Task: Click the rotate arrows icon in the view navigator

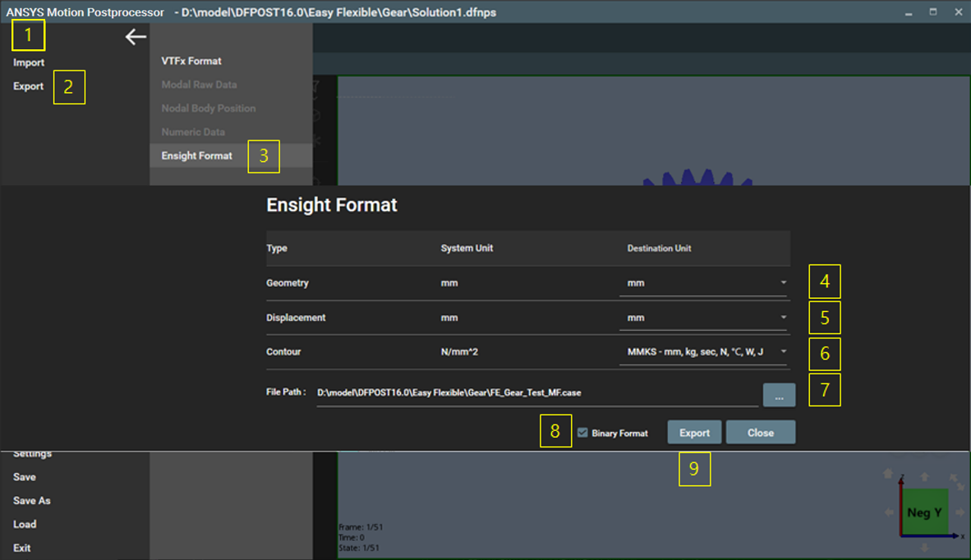Action: click(x=955, y=481)
